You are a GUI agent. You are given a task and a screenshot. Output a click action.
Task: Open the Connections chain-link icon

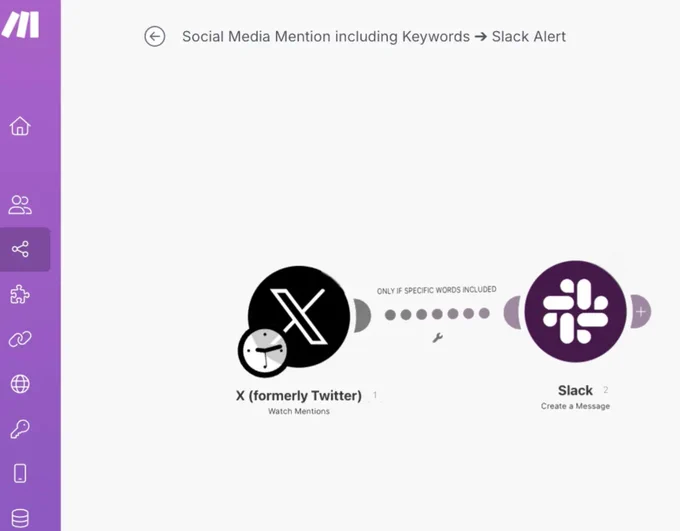point(20,339)
